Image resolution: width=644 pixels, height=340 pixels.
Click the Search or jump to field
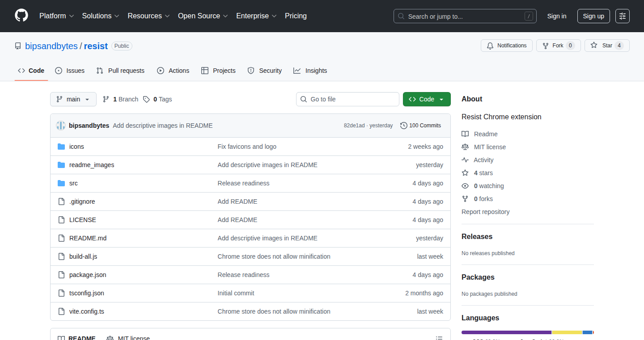point(465,16)
